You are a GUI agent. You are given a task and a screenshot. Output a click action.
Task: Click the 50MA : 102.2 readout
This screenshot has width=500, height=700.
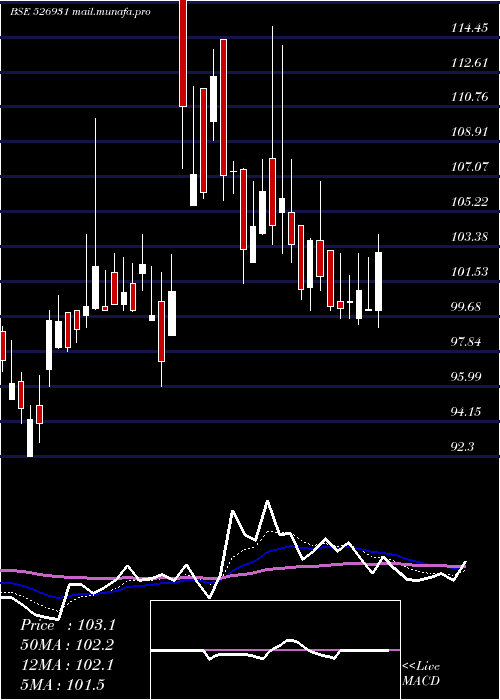tap(67, 645)
